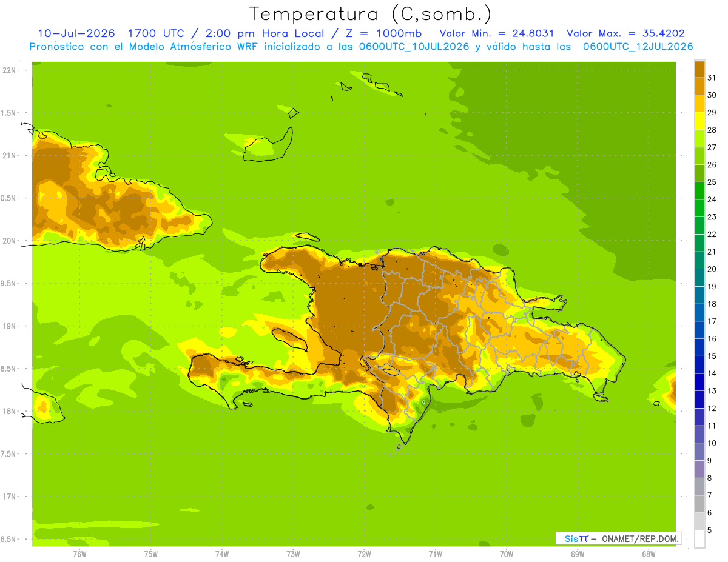This screenshot has height=562, width=728.
Task: Click the blue colorbar segment between 15 and 16
Action: click(x=699, y=347)
